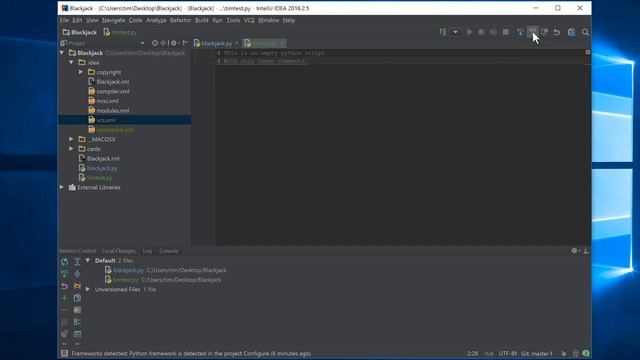Image resolution: width=640 pixels, height=360 pixels.
Task: Expand External Libraries node
Action: click(62, 187)
